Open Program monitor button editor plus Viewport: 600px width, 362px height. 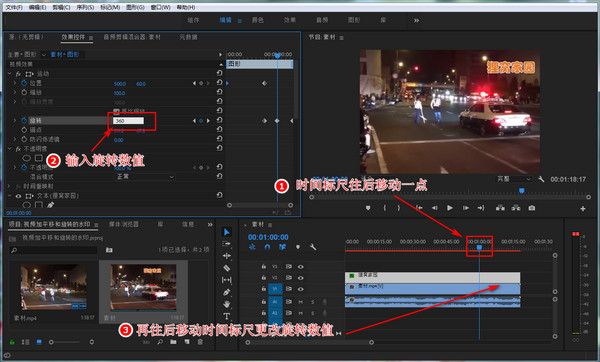pos(583,209)
